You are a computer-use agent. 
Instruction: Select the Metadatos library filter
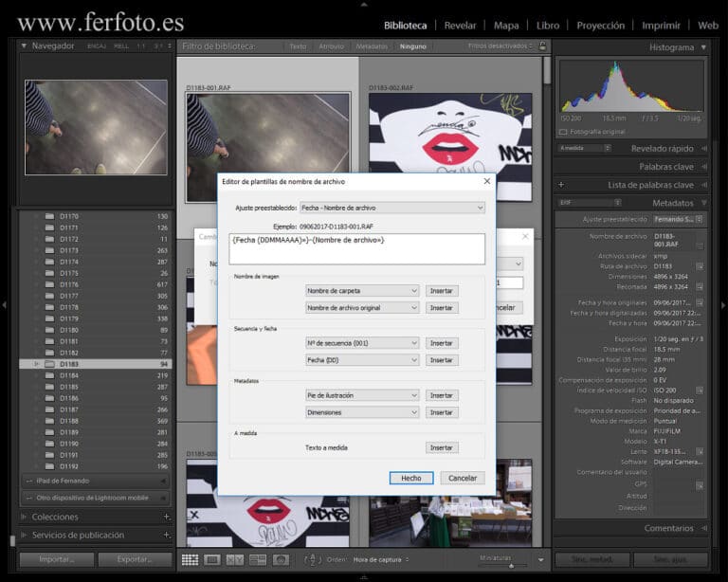click(372, 46)
